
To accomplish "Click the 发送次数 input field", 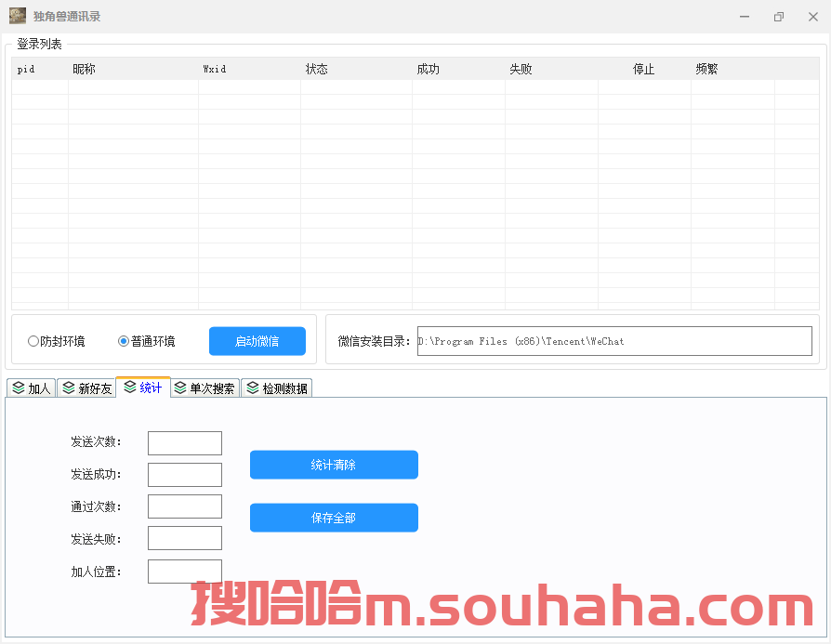I will (184, 442).
